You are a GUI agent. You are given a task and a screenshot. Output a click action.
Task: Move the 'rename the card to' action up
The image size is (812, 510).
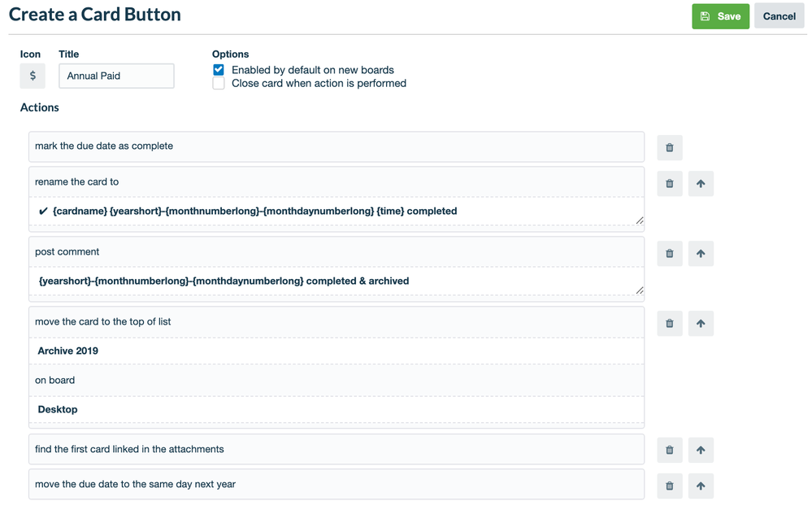(x=701, y=183)
